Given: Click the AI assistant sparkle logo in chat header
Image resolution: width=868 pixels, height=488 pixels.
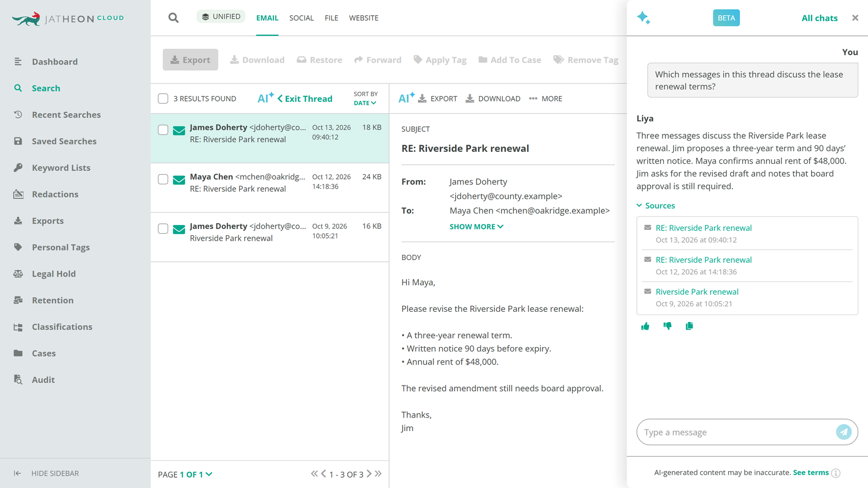Looking at the screenshot, I should click(643, 18).
